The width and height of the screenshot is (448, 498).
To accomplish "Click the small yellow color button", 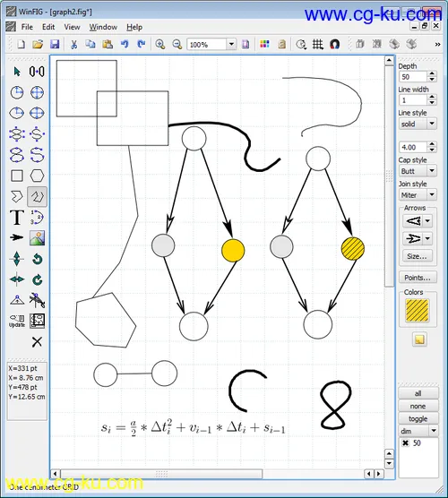I will pos(419,339).
